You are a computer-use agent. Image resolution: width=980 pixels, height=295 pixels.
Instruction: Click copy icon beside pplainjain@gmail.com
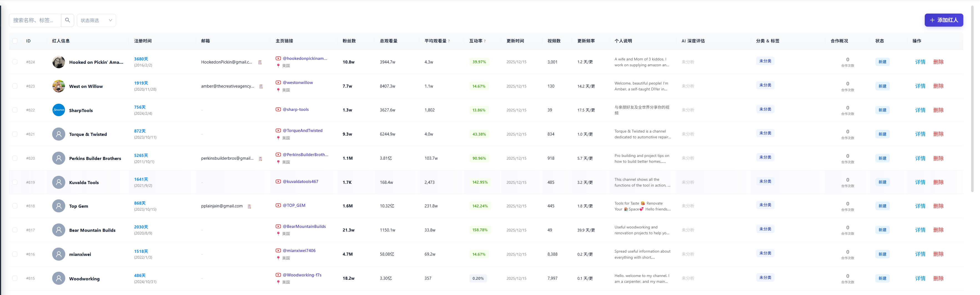(249, 207)
